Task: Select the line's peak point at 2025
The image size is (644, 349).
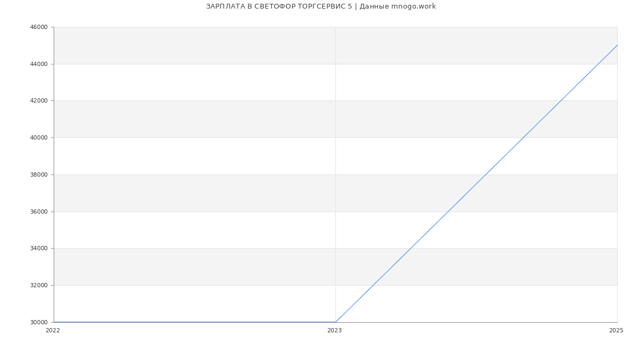Action: 617,45
